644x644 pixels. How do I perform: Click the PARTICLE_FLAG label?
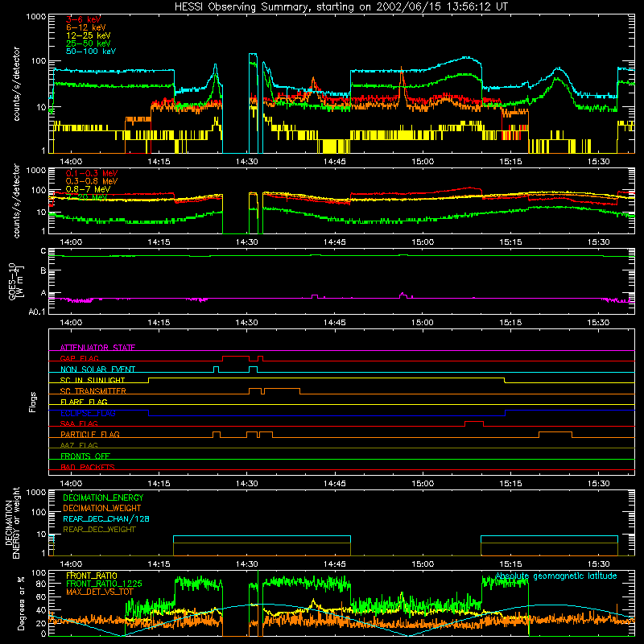90,435
